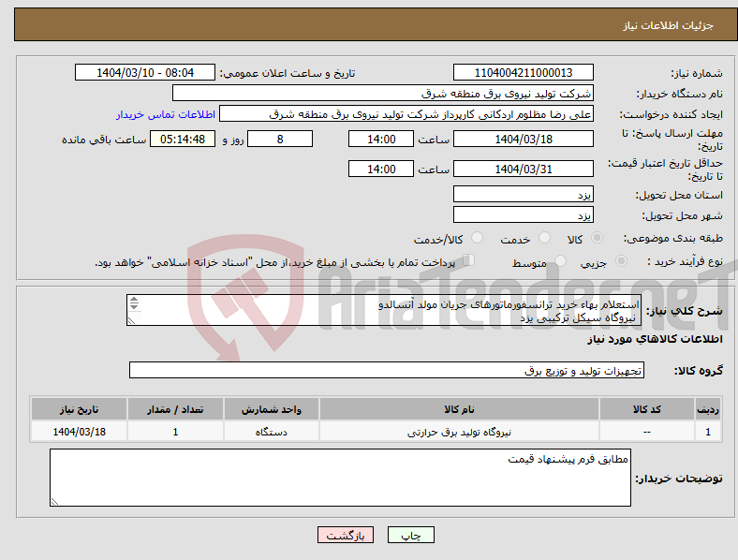Click the buyer notes textarea resize handle
The width and height of the screenshot is (738, 560).
[x=54, y=502]
